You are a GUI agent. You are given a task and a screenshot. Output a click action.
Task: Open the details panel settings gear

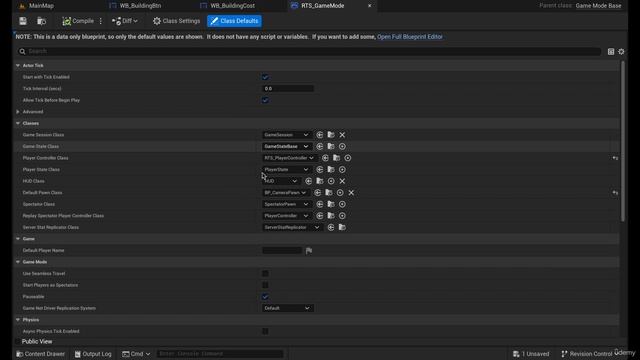pos(621,51)
